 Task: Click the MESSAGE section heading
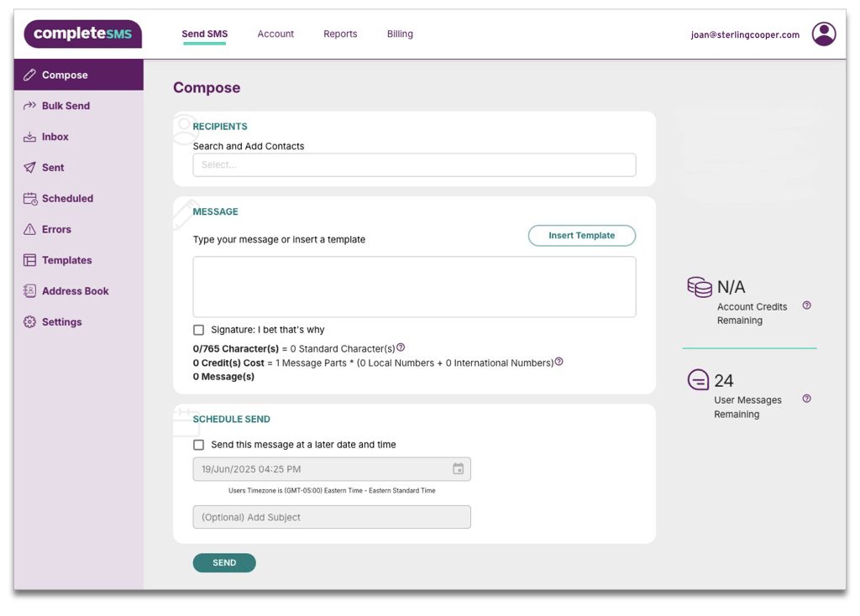click(216, 211)
